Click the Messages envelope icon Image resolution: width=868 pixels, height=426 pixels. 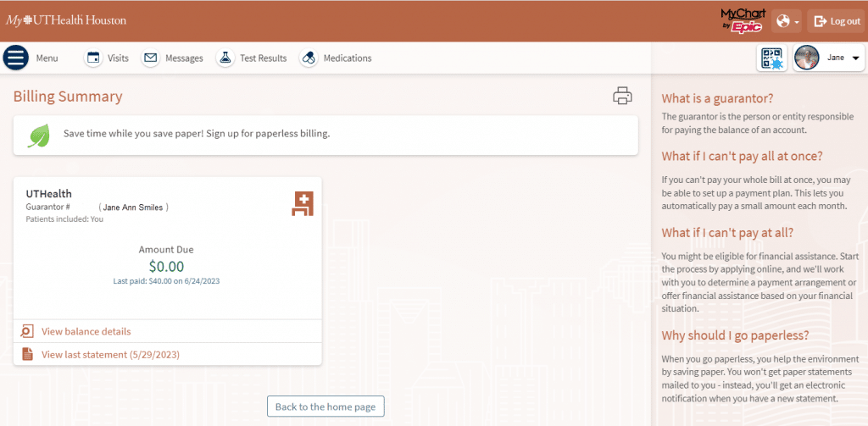pos(151,58)
